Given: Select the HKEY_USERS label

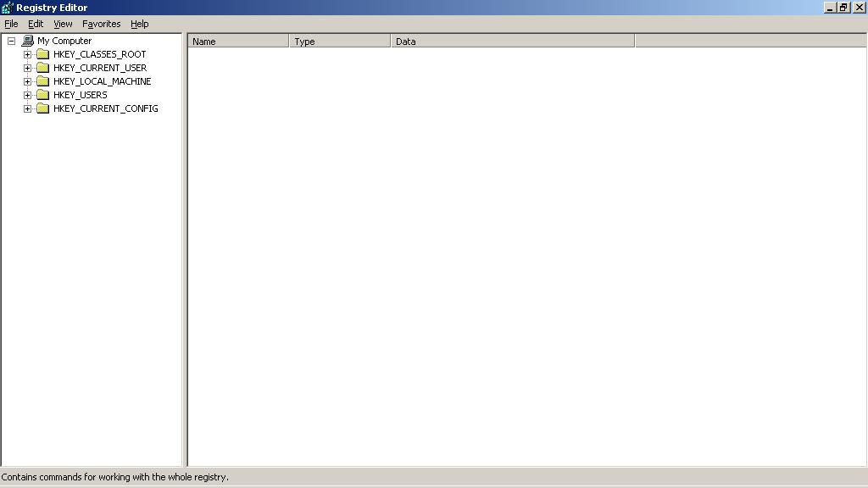Looking at the screenshot, I should 81,95.
